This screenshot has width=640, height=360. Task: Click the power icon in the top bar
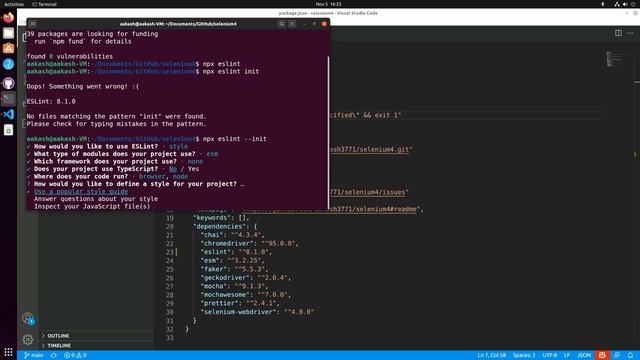(633, 4)
